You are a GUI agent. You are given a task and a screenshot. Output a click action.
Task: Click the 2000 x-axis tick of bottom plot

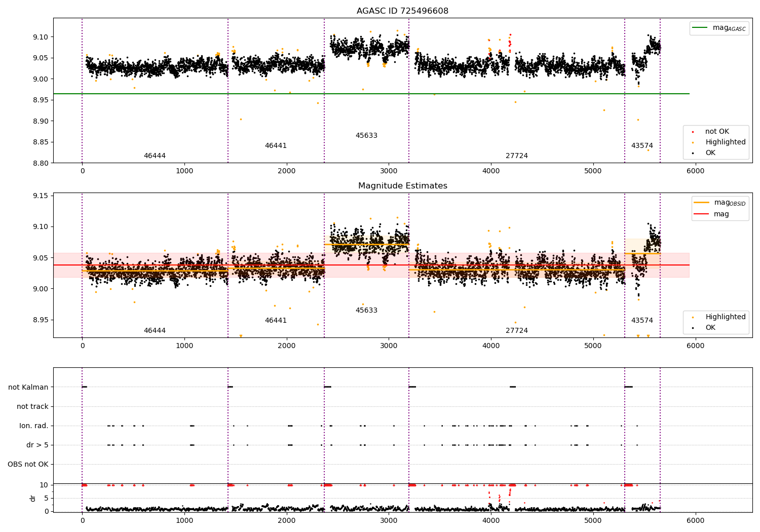coord(287,521)
